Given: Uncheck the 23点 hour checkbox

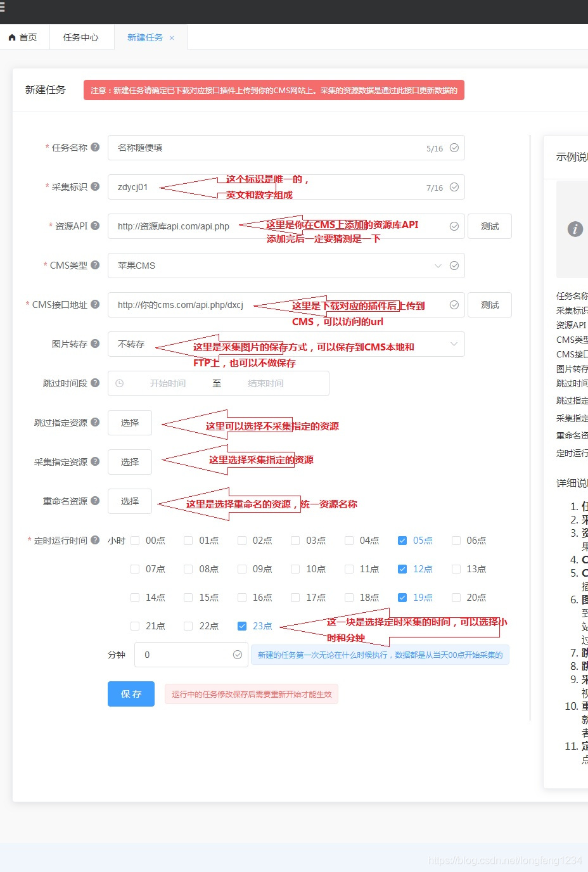Looking at the screenshot, I should click(241, 626).
